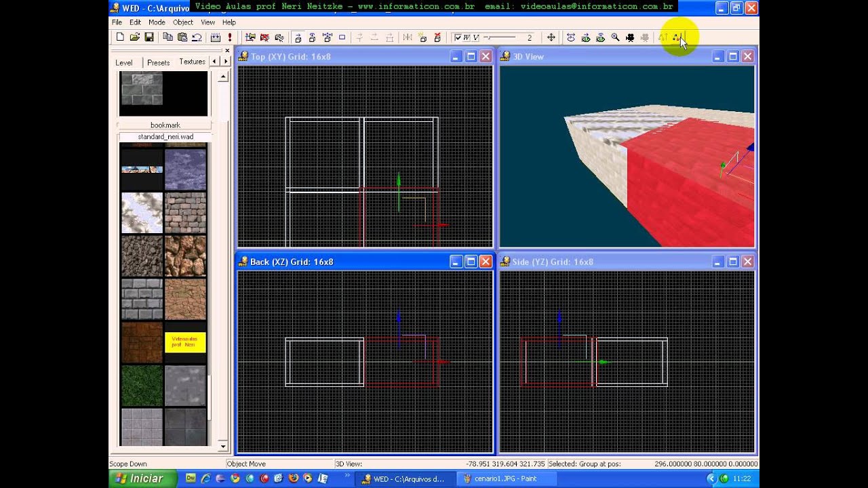Toggle the checkbox beside W
The height and width of the screenshot is (488, 868).
tap(458, 37)
